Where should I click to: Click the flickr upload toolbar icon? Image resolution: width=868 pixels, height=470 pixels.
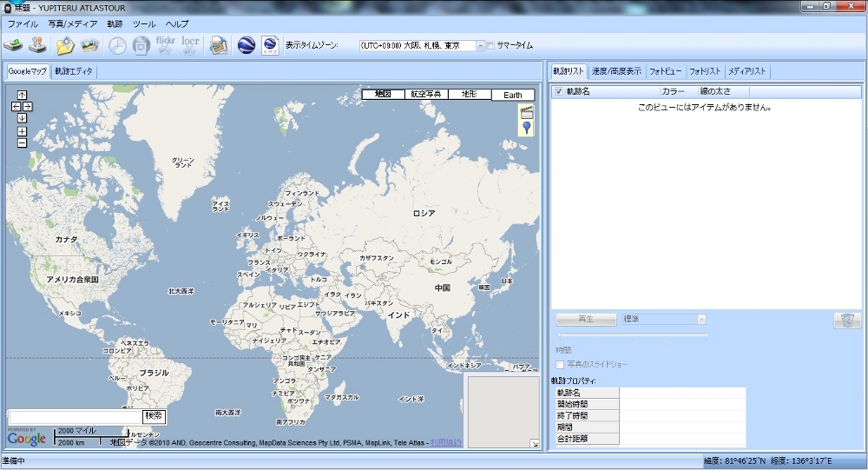pyautogui.click(x=165, y=46)
